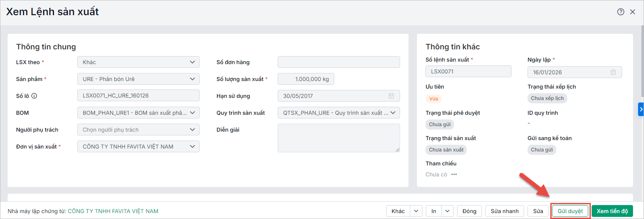The height and width of the screenshot is (219, 644).
Task: Open the calendar icon in Hạn sử dụng
Action: (391, 96)
